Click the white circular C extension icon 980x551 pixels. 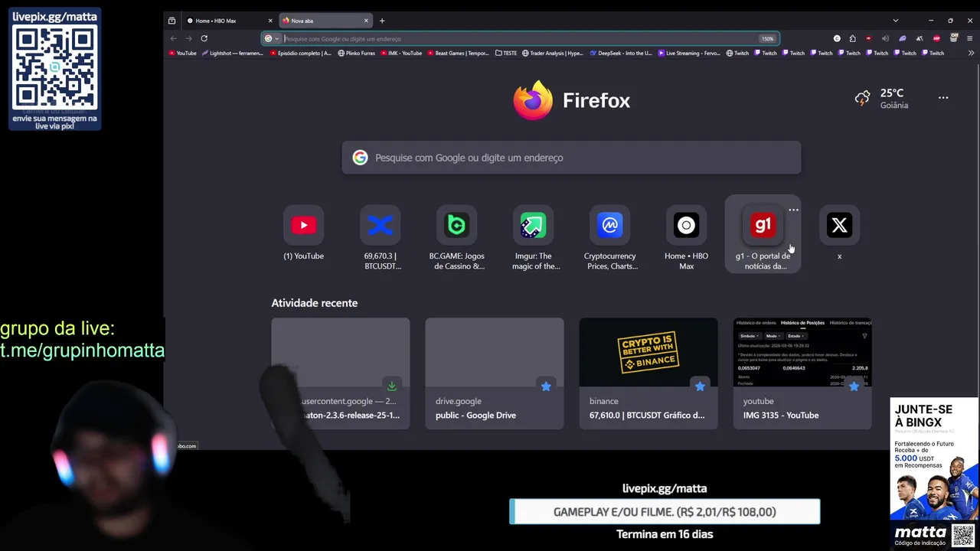pos(837,38)
